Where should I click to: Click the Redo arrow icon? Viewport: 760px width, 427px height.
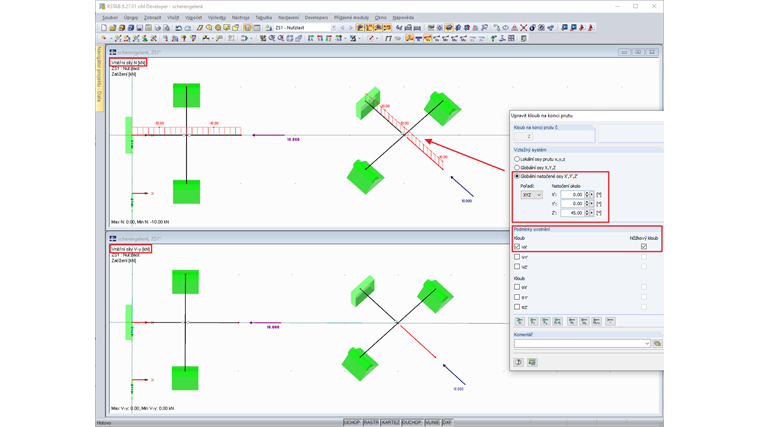point(188,28)
